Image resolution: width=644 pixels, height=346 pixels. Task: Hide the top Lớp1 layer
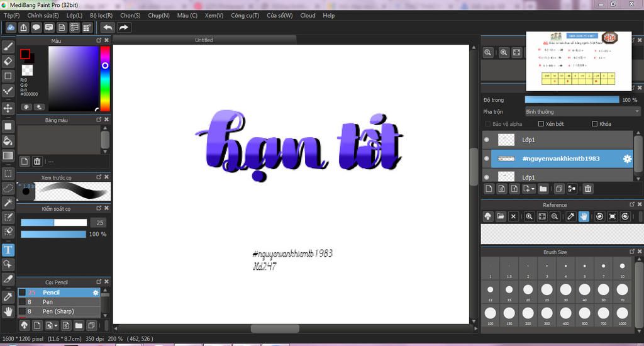pyautogui.click(x=487, y=140)
